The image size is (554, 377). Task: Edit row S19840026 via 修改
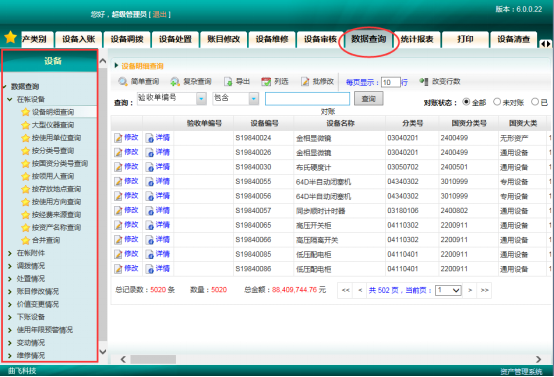point(126,152)
